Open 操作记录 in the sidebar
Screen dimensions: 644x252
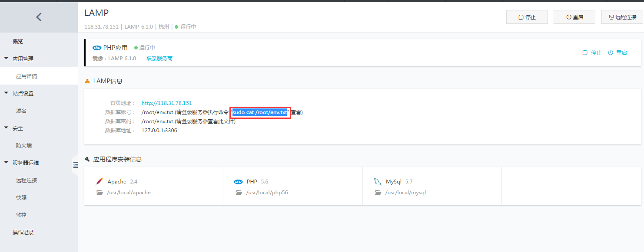[23, 232]
